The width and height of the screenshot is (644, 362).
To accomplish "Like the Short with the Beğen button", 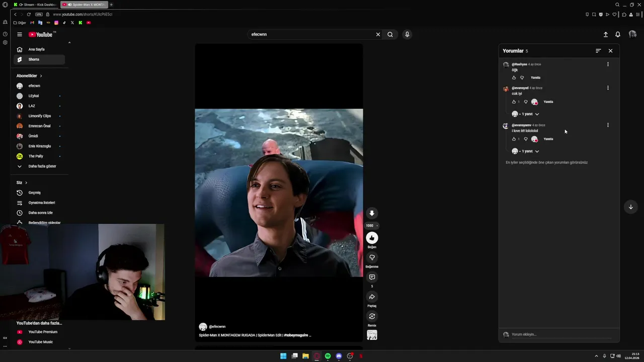I will coord(372,238).
